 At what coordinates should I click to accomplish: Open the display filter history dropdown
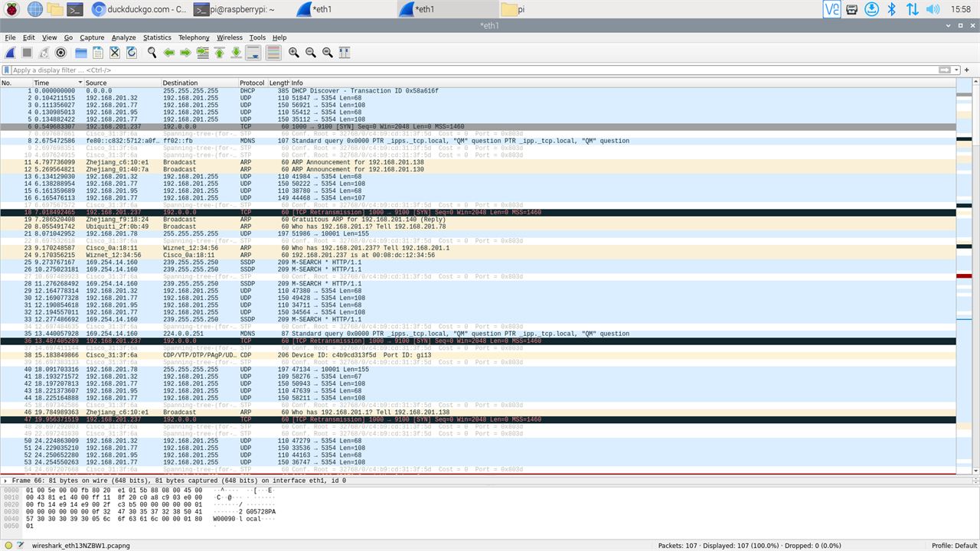point(955,70)
